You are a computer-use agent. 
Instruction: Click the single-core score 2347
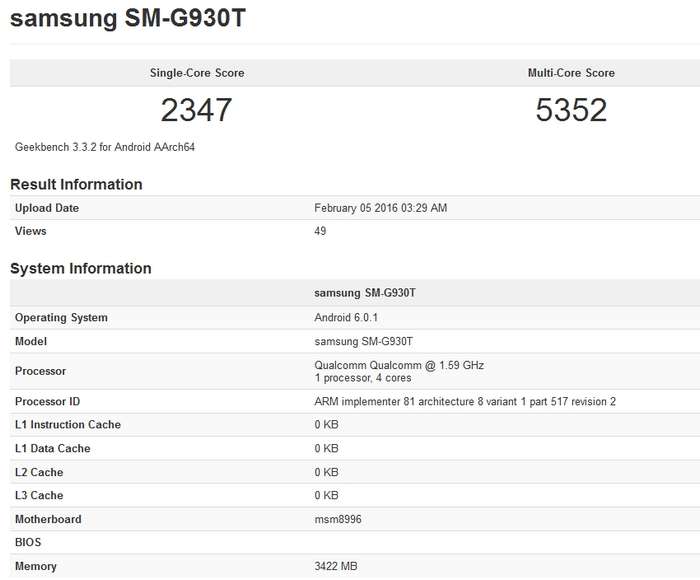coord(196,110)
